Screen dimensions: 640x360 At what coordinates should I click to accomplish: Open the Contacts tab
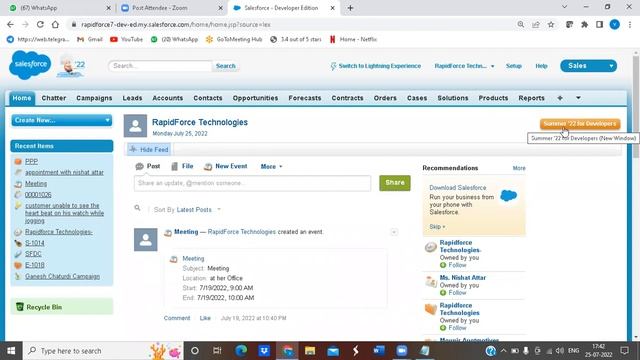pyautogui.click(x=208, y=98)
